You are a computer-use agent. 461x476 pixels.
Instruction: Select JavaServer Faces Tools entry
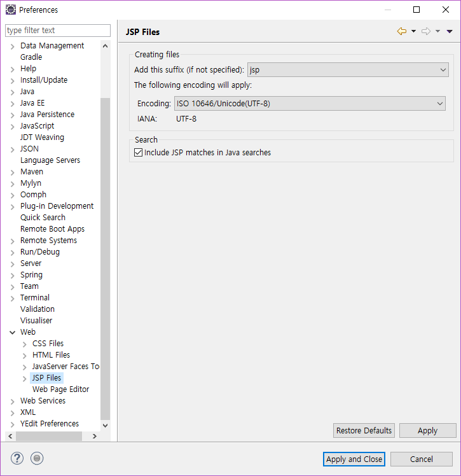click(x=66, y=367)
